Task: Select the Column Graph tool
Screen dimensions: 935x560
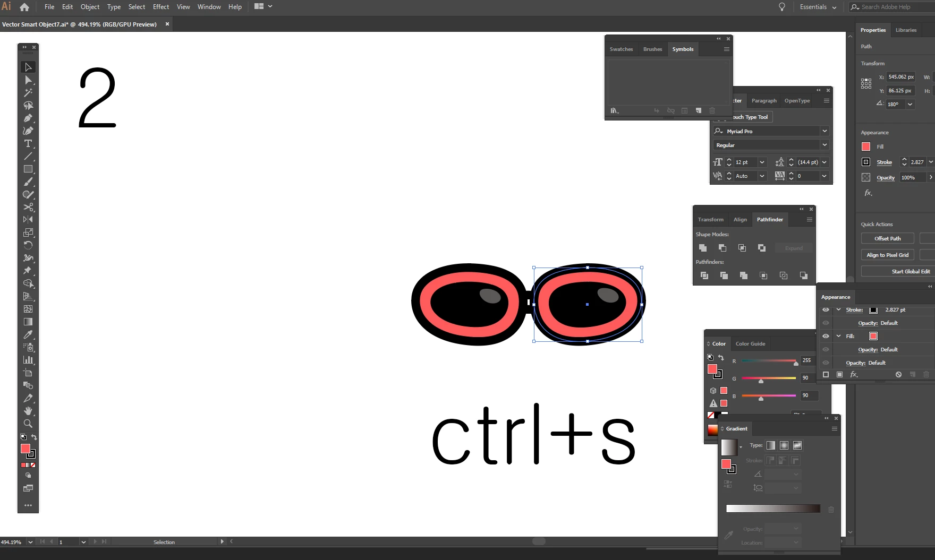Action: pos(28,360)
